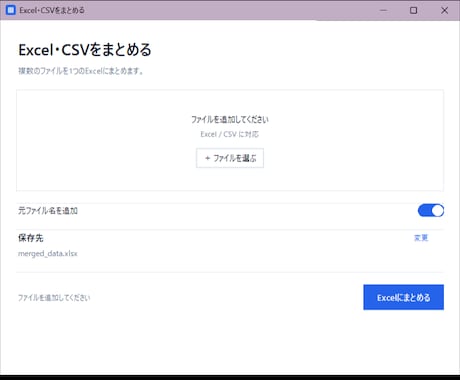Click the ファイルを選ぶ button
The image size is (460, 380).
click(x=230, y=158)
